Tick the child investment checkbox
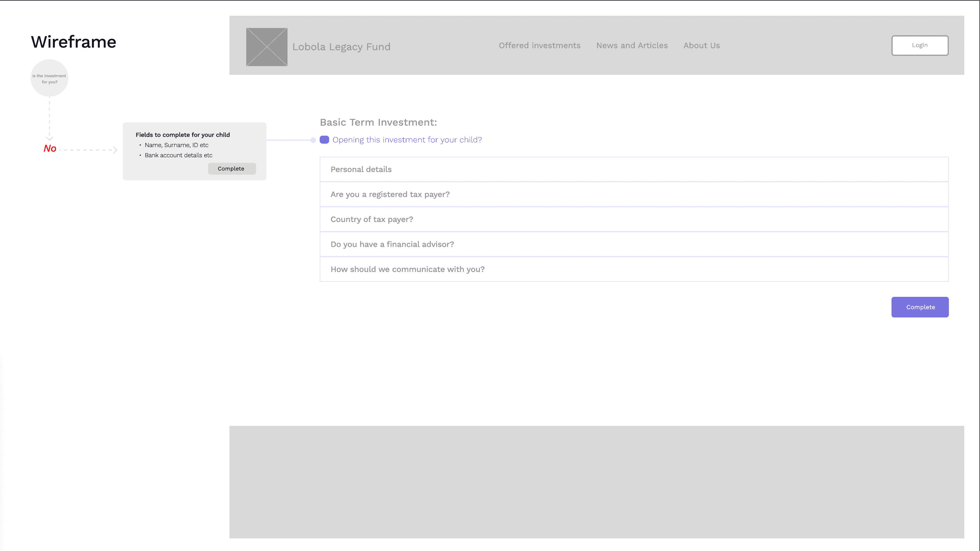The height and width of the screenshot is (551, 980). (x=324, y=139)
